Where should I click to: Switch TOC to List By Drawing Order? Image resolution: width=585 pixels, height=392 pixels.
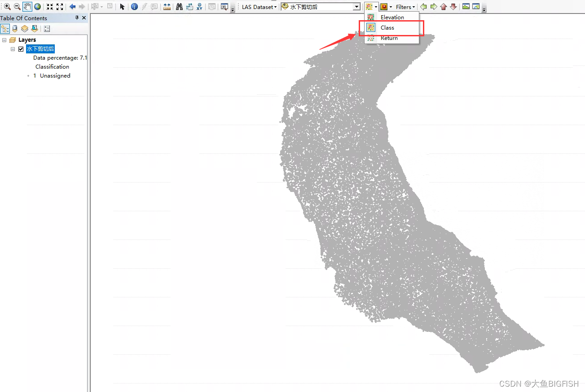(x=5, y=28)
